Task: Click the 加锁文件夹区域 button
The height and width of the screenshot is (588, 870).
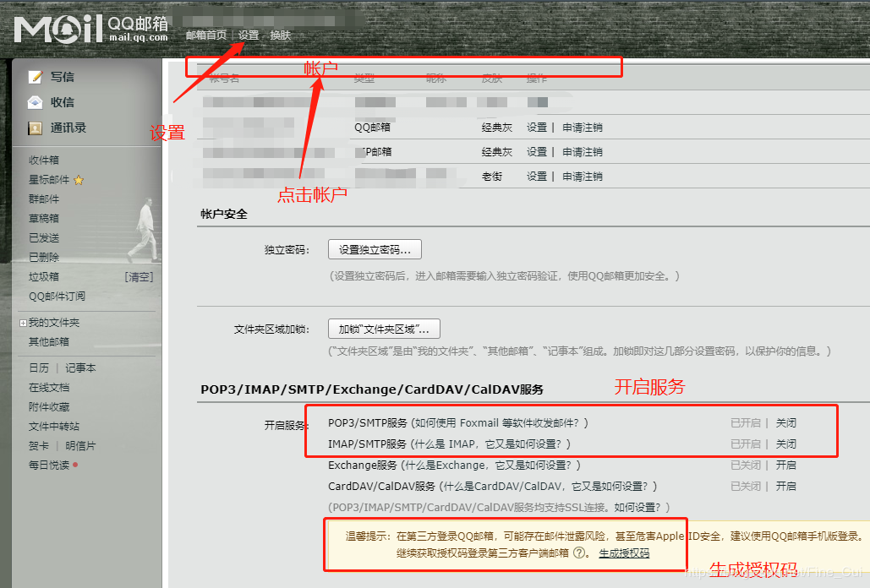Action: 384,329
